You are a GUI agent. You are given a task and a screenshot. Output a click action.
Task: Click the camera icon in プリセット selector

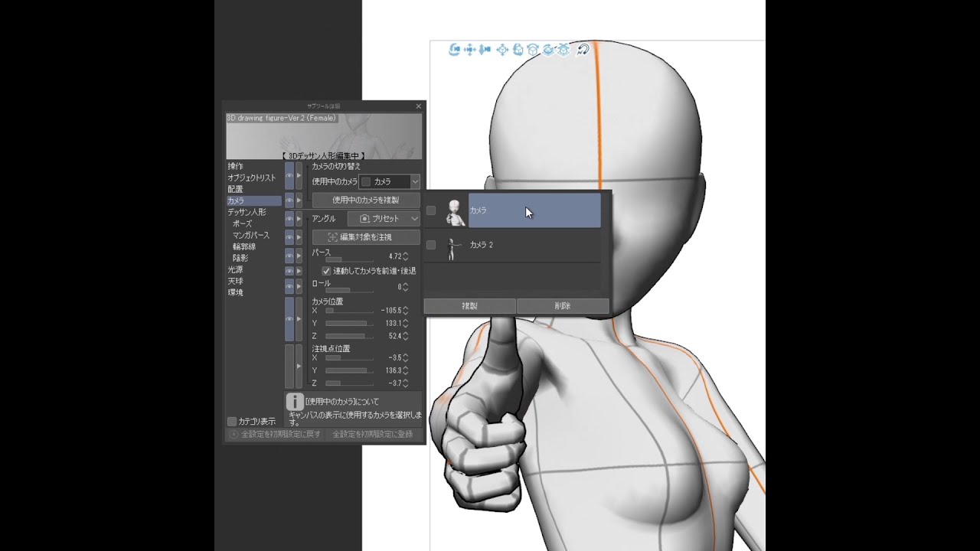coord(365,219)
